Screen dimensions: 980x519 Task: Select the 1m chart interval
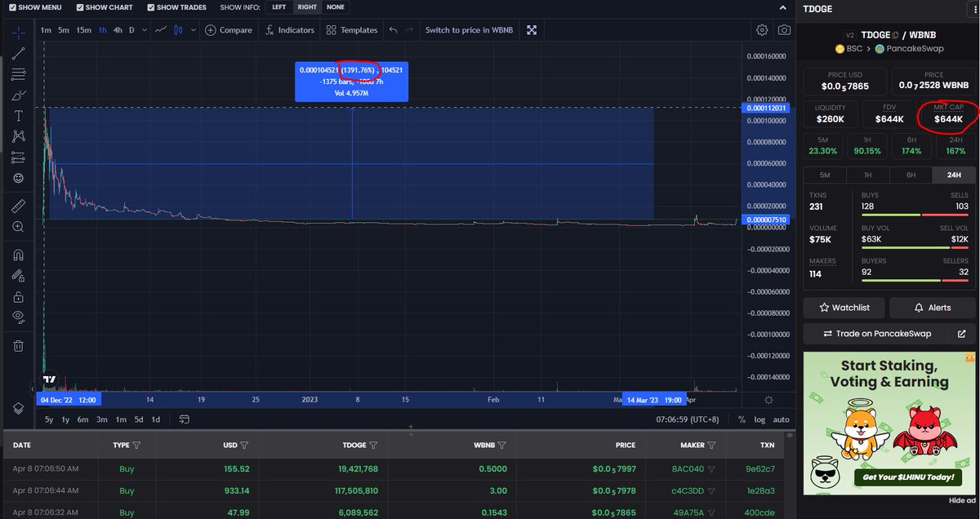click(47, 30)
